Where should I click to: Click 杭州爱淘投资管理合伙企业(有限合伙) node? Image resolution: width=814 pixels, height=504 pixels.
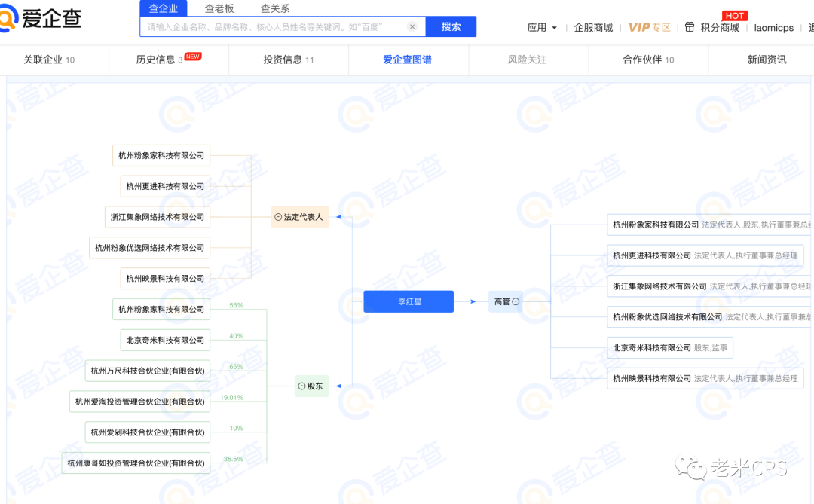click(x=139, y=402)
